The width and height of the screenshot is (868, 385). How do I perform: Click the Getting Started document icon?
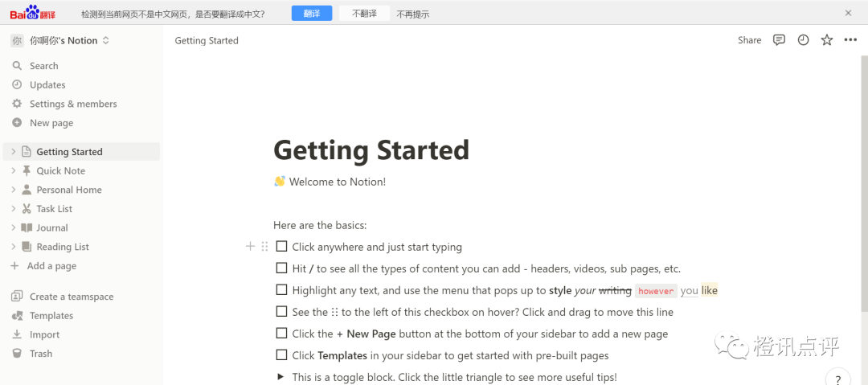point(26,152)
